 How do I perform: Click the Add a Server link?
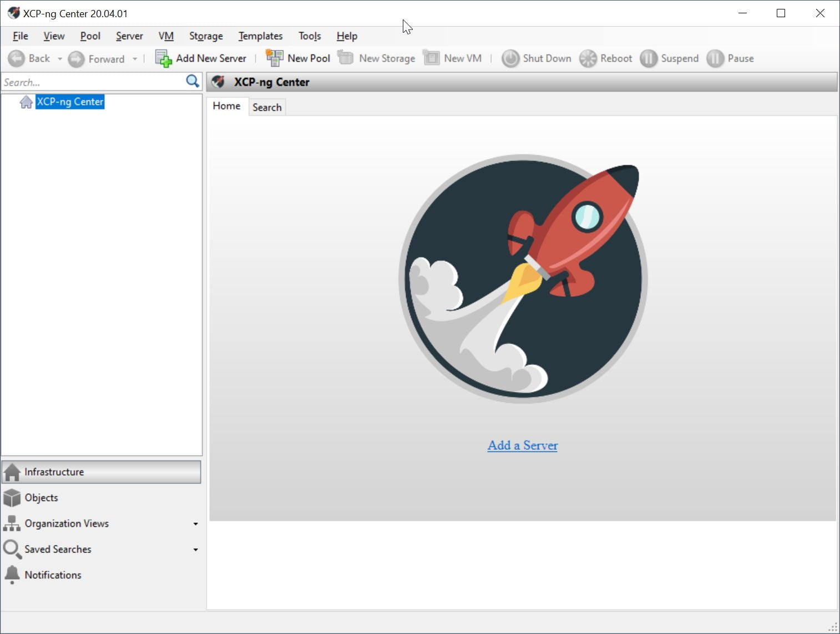click(x=522, y=445)
